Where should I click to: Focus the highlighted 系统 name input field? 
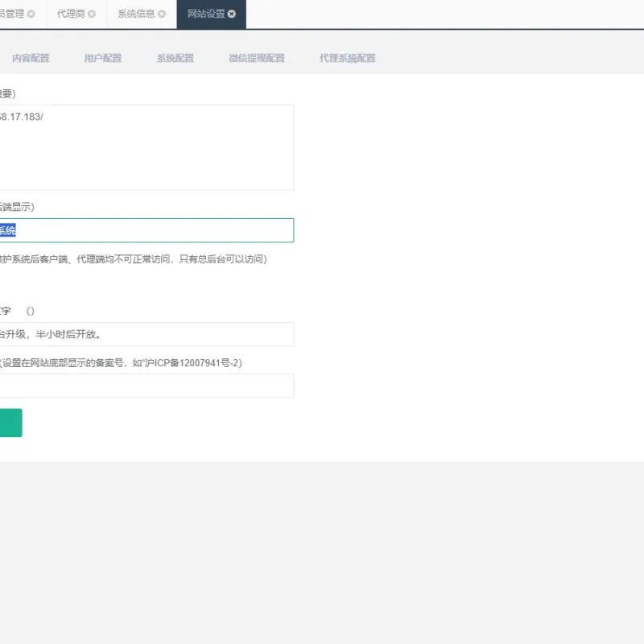click(147, 230)
